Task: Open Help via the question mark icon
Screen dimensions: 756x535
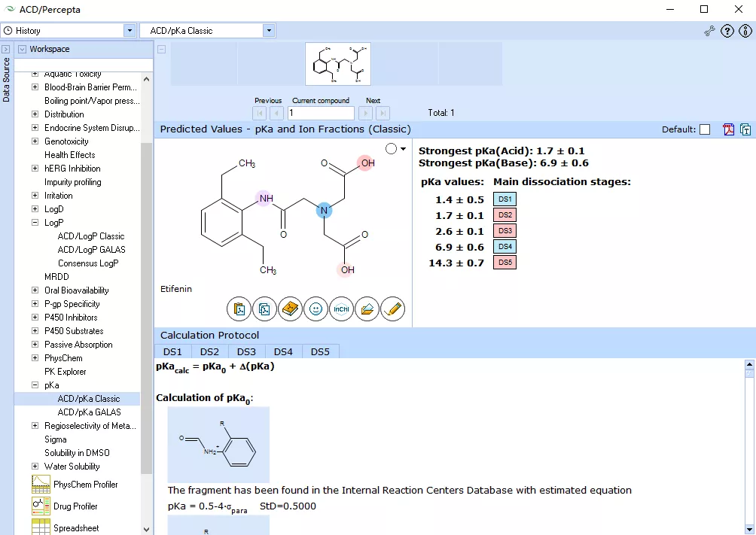Action: pos(727,30)
